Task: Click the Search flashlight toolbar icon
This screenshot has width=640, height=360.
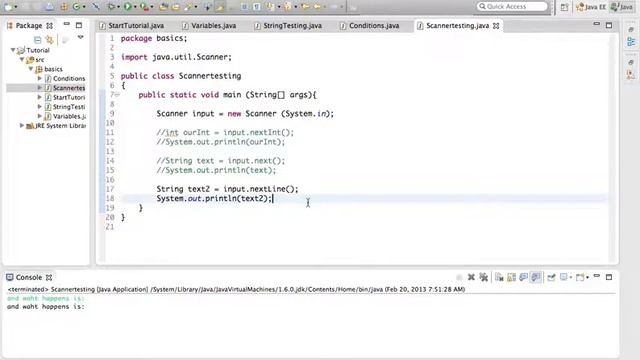Action: click(189, 7)
